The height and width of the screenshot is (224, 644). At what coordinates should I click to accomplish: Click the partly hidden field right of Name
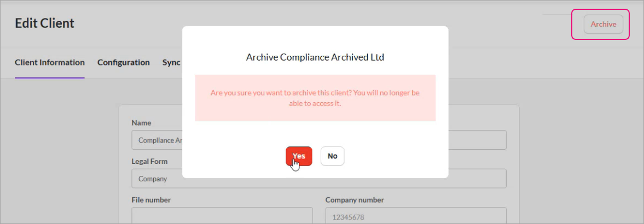tap(477, 140)
